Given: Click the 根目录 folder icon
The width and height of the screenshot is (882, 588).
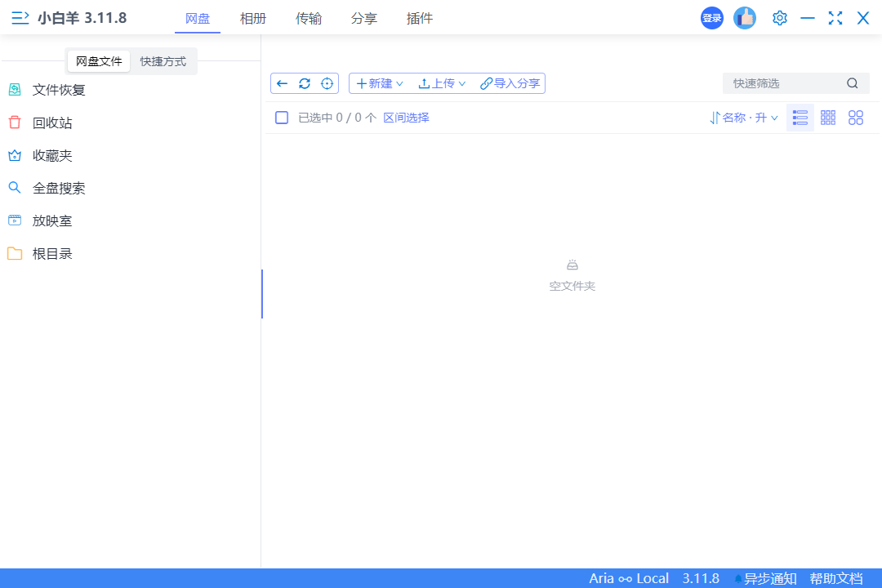Looking at the screenshot, I should [x=16, y=254].
